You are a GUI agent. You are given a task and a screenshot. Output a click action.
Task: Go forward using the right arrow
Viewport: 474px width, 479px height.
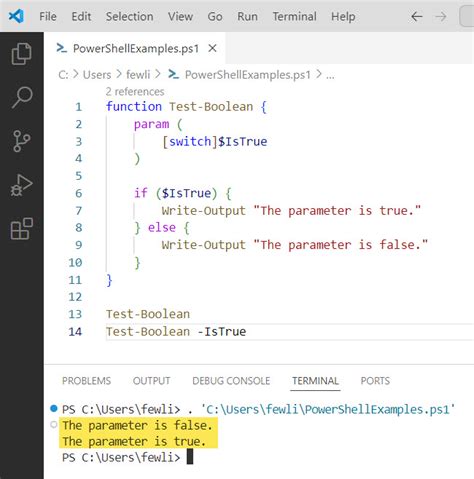441,16
